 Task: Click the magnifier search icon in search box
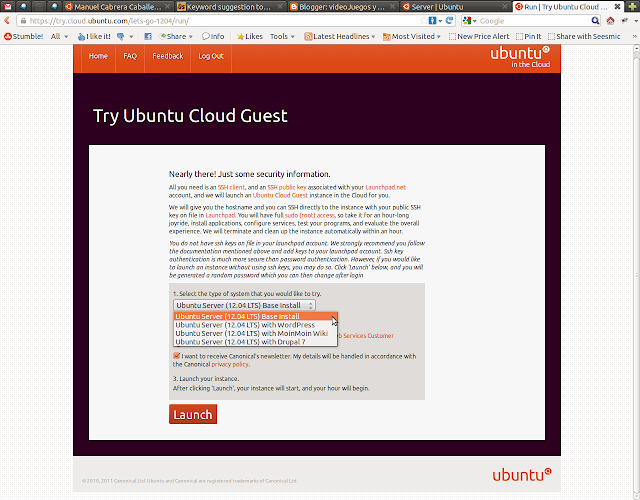point(596,21)
